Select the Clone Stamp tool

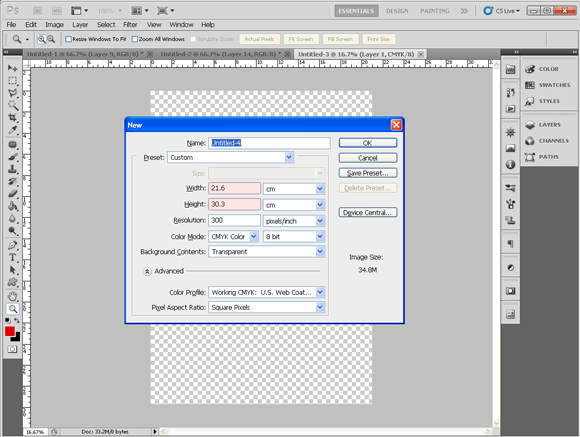13,169
